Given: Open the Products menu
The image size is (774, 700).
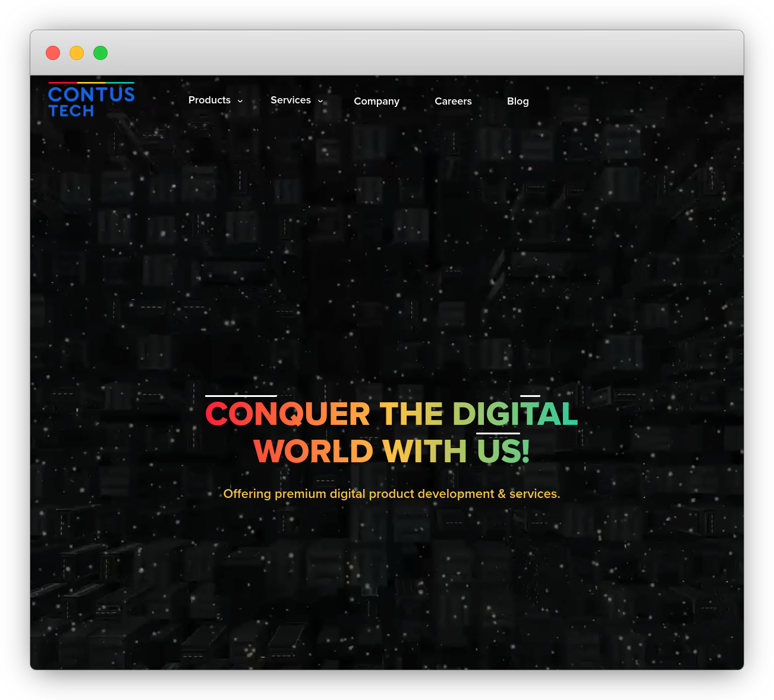Looking at the screenshot, I should click(x=209, y=100).
